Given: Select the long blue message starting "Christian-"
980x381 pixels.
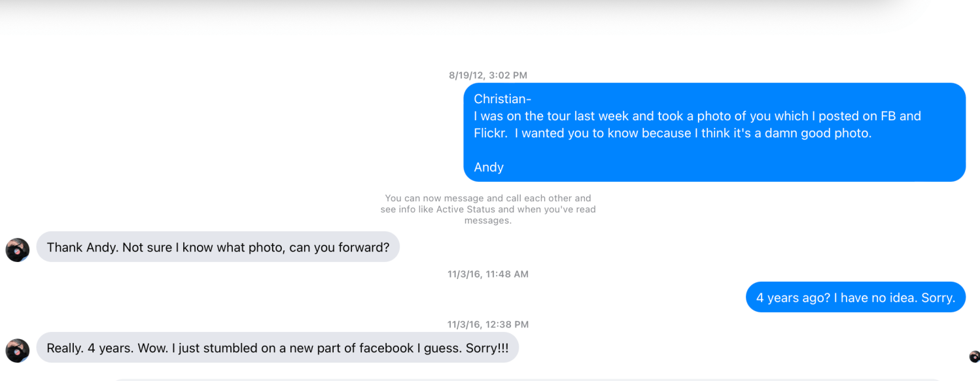Looking at the screenshot, I should [x=714, y=132].
